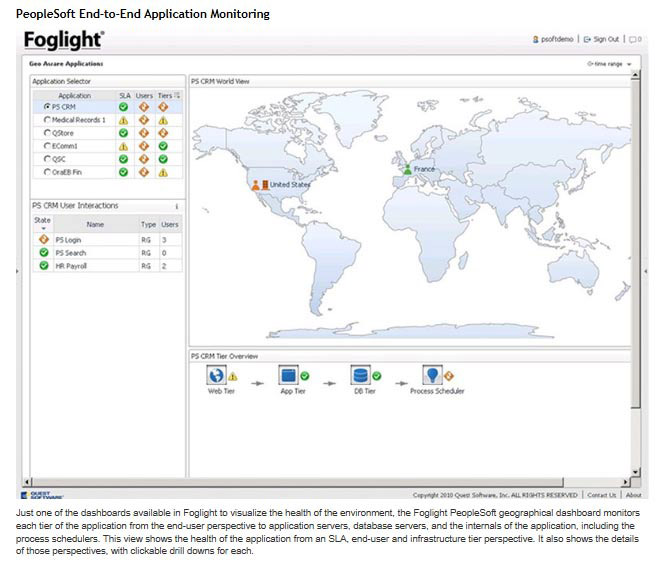Screen dimensions: 668x569
Task: Click the Web Tier warning status icon
Action: click(233, 376)
